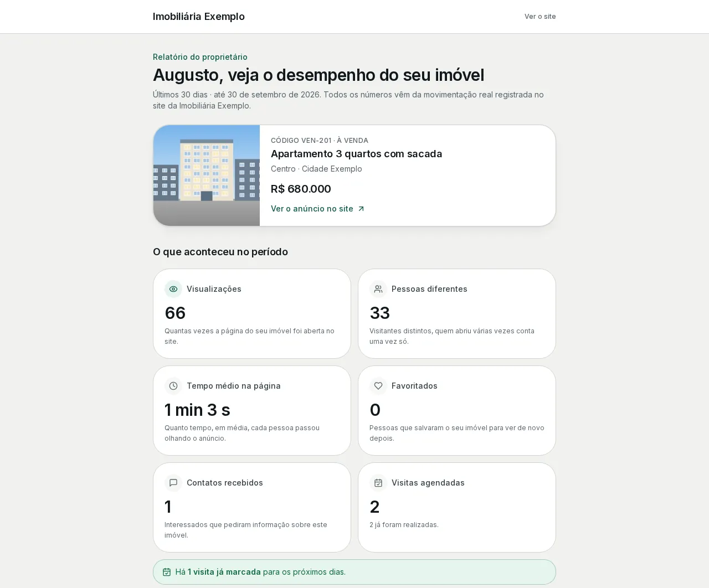Click the Centro · Cidade Exemplo location text
Image resolution: width=709 pixels, height=588 pixels.
pyautogui.click(x=316, y=169)
